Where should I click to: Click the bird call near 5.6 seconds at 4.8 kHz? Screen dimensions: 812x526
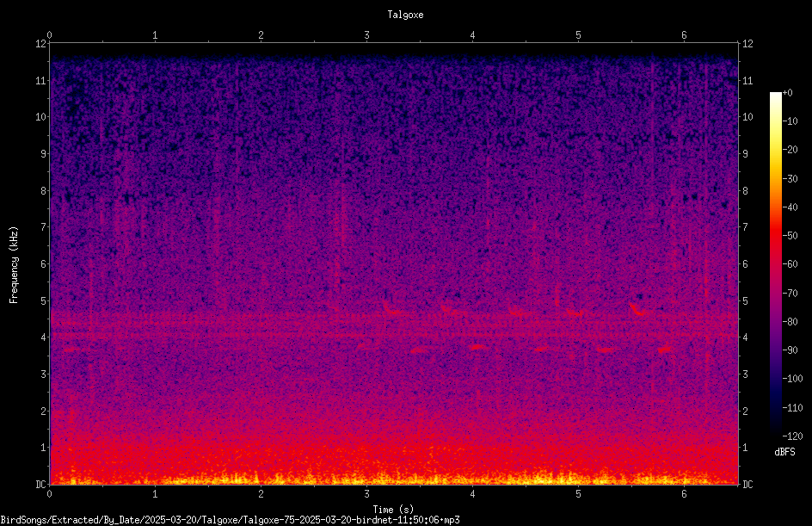pyautogui.click(x=637, y=309)
